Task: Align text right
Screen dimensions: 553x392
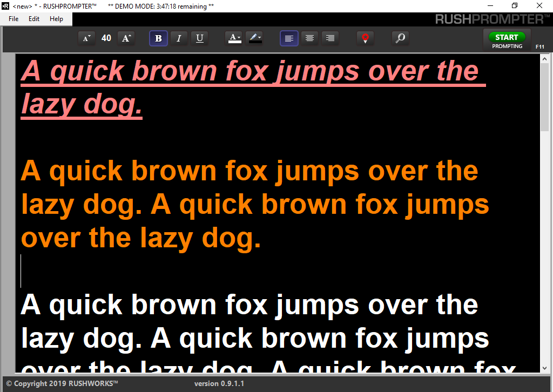Action: click(x=330, y=38)
